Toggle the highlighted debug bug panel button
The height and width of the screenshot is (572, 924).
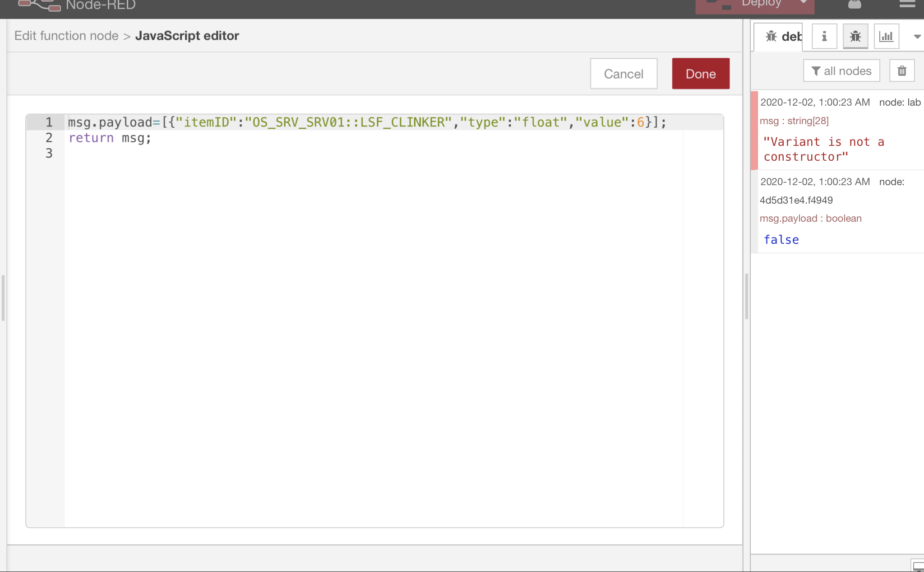coord(855,36)
